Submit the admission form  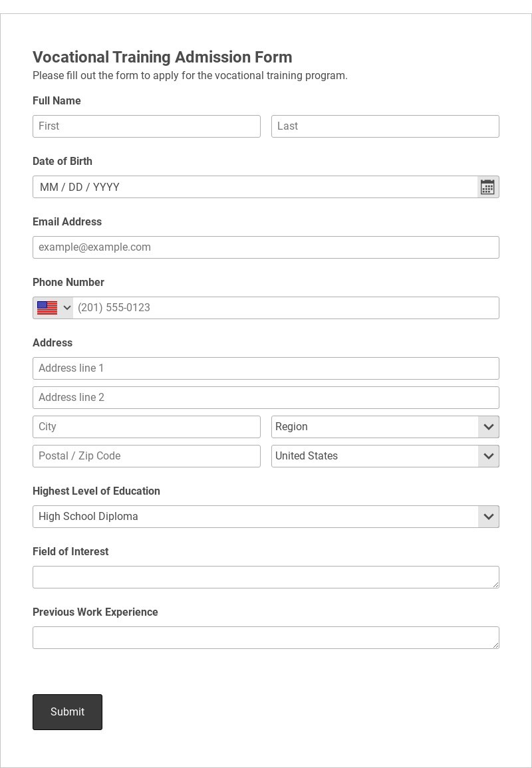point(68,712)
